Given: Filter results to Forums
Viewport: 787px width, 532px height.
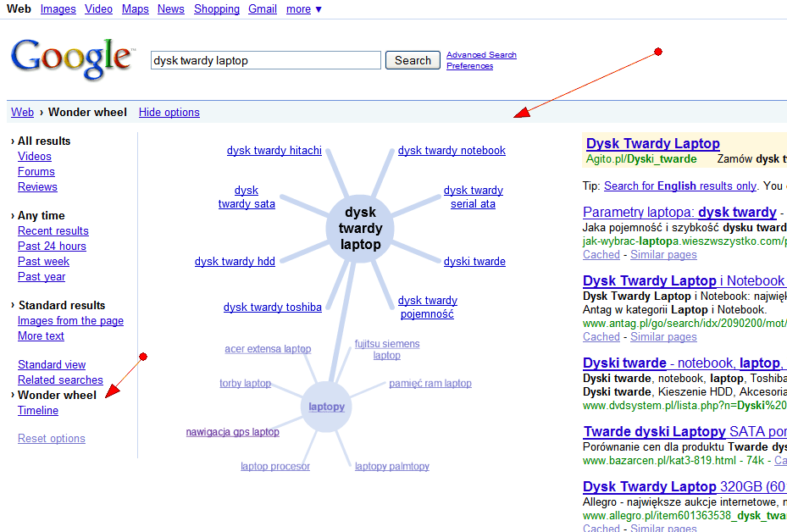Looking at the screenshot, I should (36, 172).
